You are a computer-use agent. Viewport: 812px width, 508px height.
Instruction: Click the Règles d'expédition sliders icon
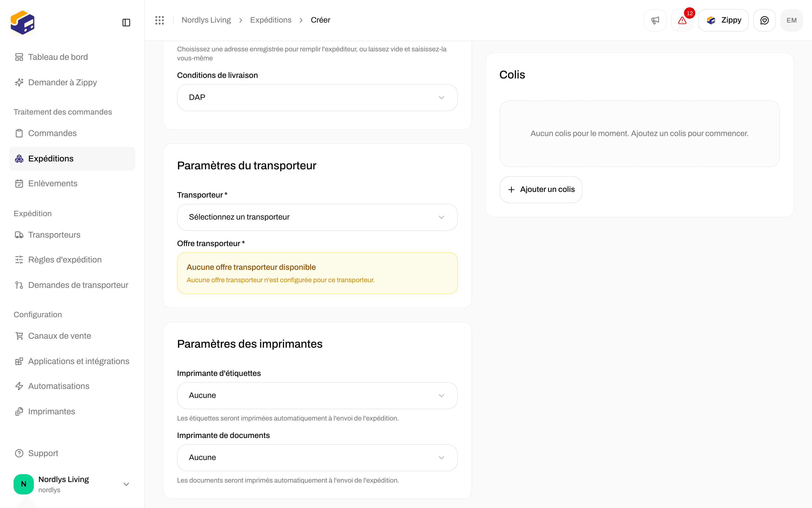[19, 260]
